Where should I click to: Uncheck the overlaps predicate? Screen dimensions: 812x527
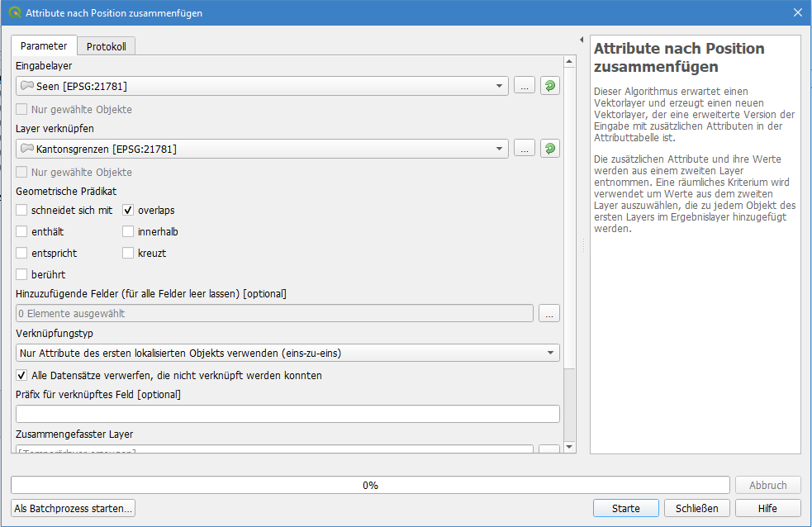[129, 211]
